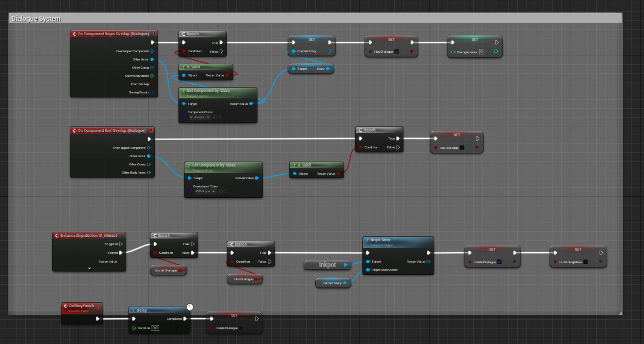Image resolution: width=644 pixels, height=344 pixels.
Task: Open the AC Dialogue component class dropdown
Action: pyautogui.click(x=199, y=116)
